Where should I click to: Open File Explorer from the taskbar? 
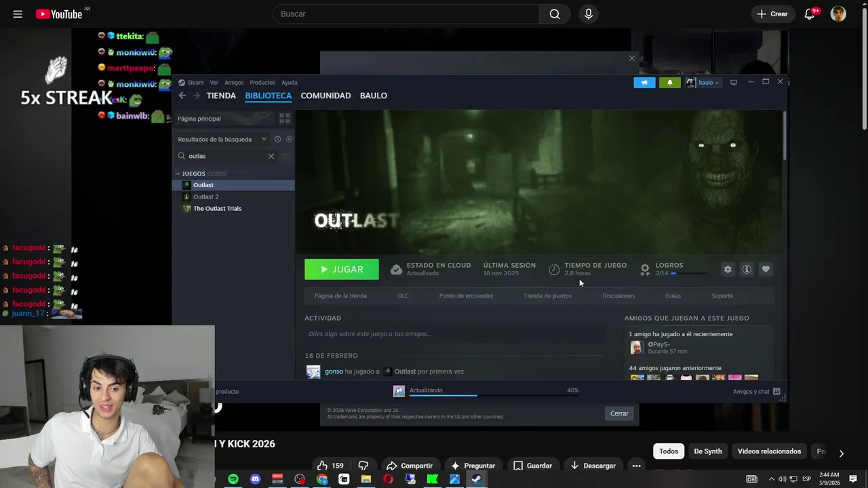tap(366, 479)
